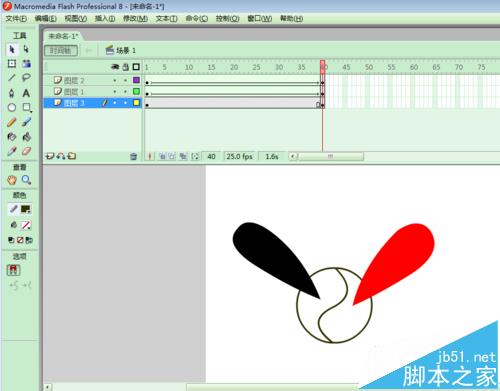Open the Insert (I) menu
This screenshot has height=391, width=500.
105,19
